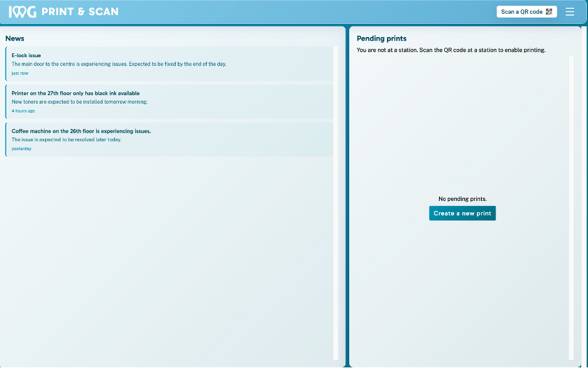Click the News panel scrollbar
Image resolution: width=588 pixels, height=368 pixels.
click(x=335, y=201)
